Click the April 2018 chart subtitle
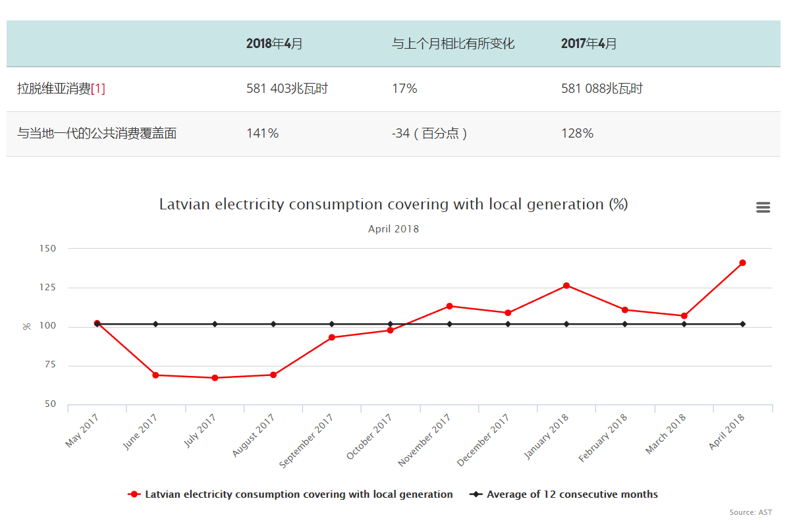This screenshot has width=797, height=532. pyautogui.click(x=393, y=229)
